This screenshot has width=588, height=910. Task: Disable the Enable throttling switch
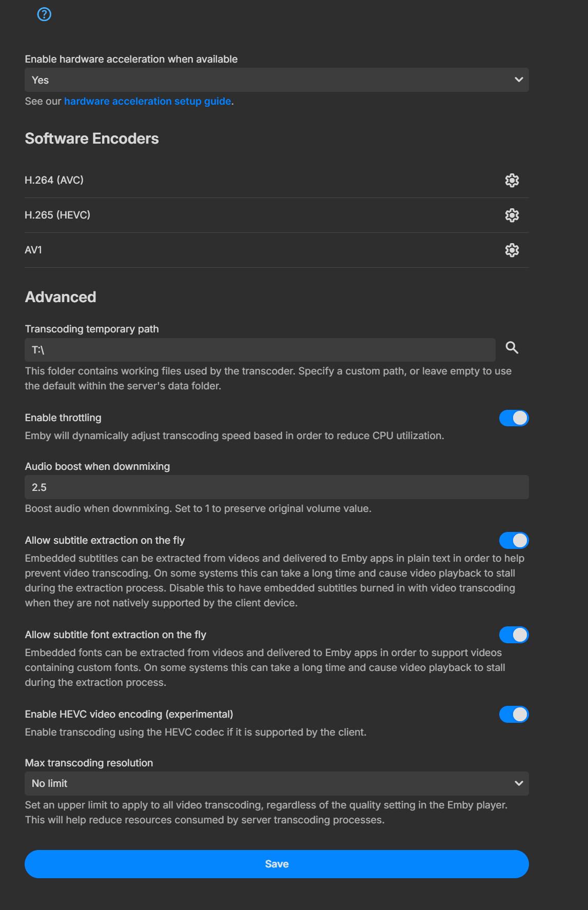(x=514, y=418)
